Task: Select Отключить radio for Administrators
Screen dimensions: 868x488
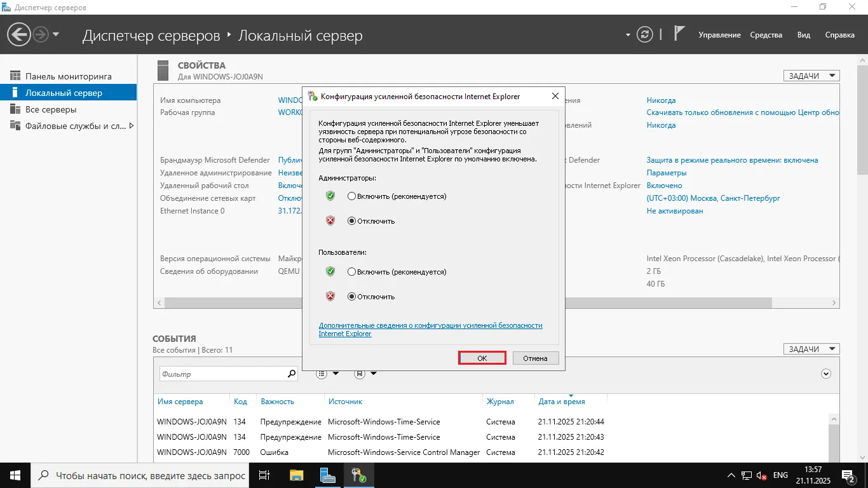Action: (352, 221)
